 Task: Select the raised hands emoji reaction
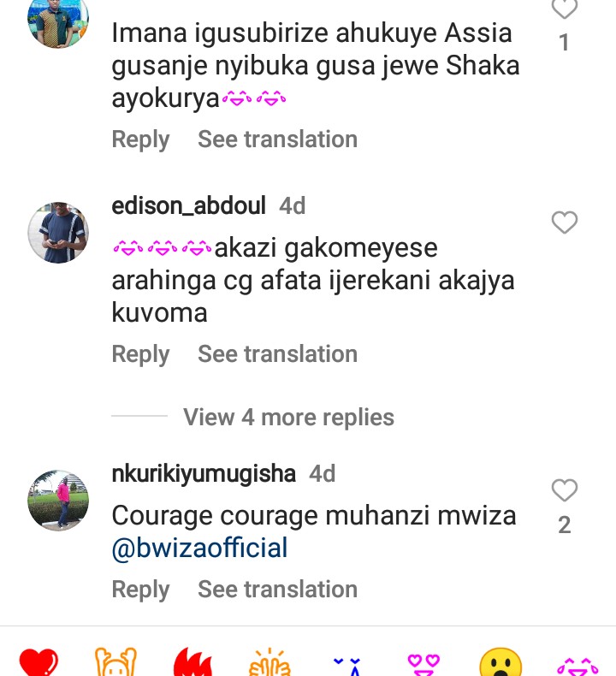(x=115, y=662)
